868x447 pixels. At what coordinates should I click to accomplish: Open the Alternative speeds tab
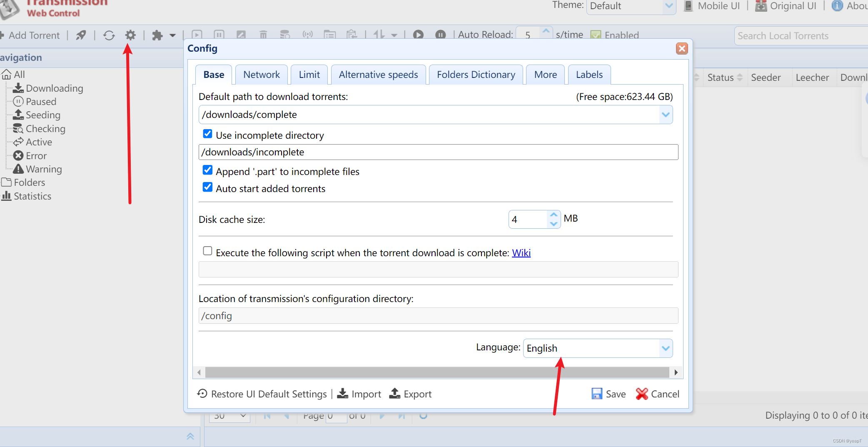pyautogui.click(x=378, y=75)
